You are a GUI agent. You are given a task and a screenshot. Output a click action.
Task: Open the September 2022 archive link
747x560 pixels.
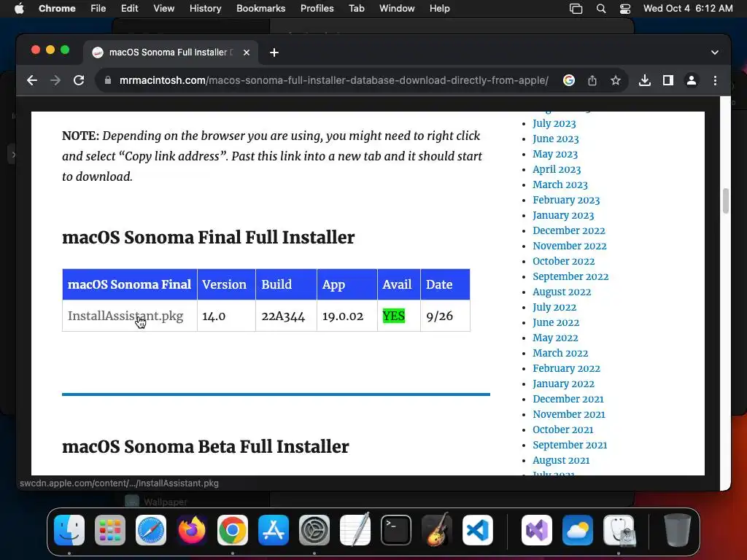click(570, 276)
